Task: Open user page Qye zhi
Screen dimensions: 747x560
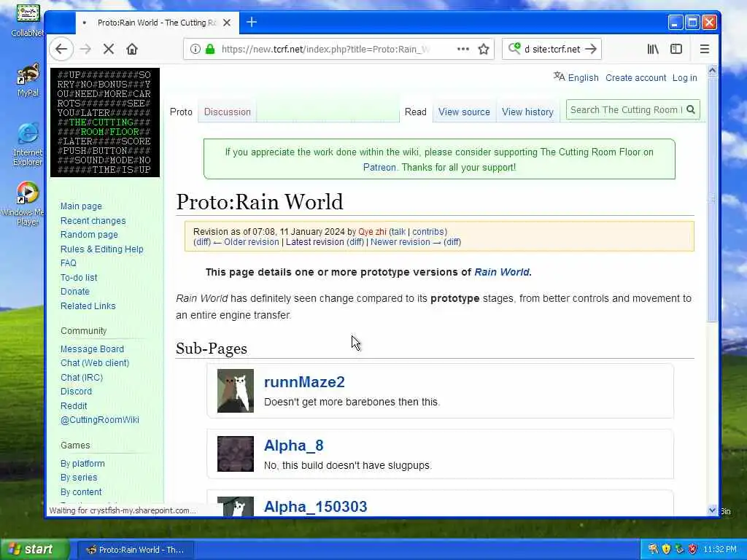Action: (x=372, y=232)
